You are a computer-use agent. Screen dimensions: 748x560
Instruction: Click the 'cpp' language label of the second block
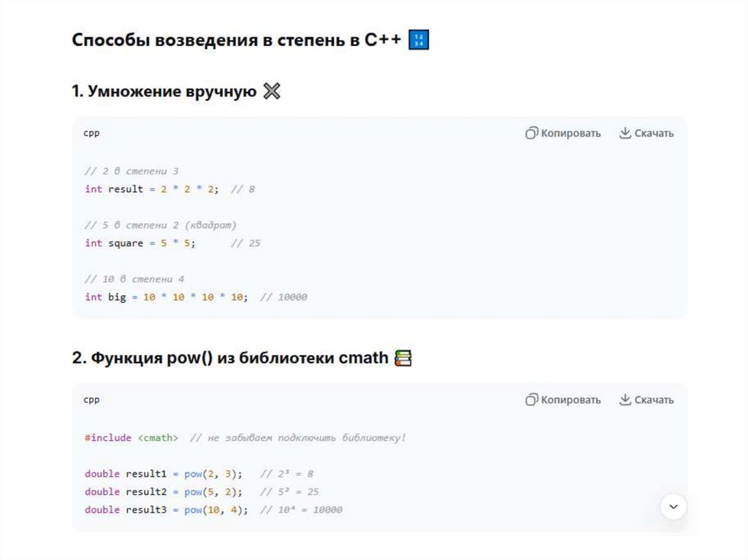point(91,399)
